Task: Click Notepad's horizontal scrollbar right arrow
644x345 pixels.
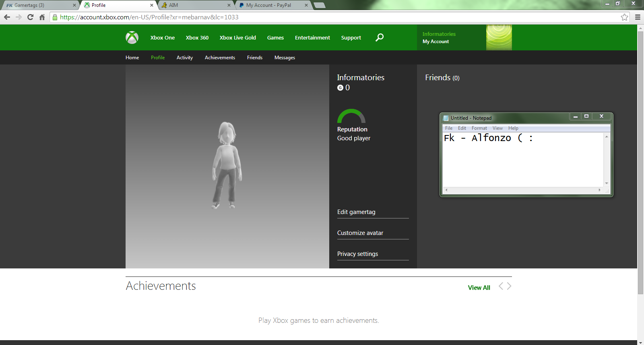Action: (600, 190)
